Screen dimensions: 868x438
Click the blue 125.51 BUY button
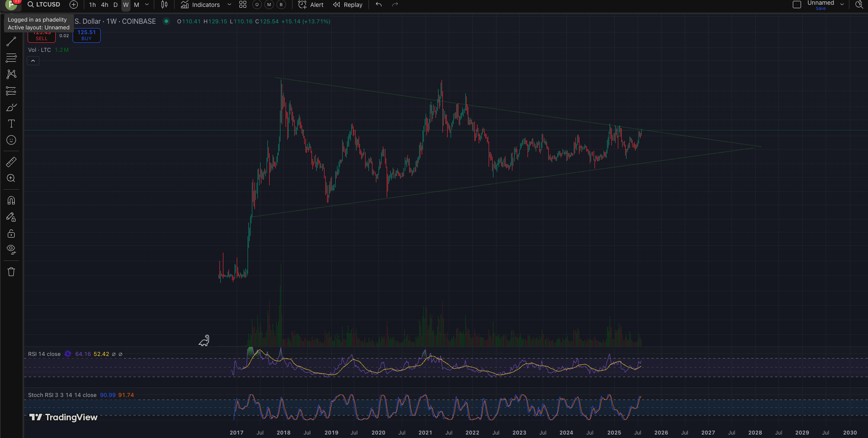86,35
